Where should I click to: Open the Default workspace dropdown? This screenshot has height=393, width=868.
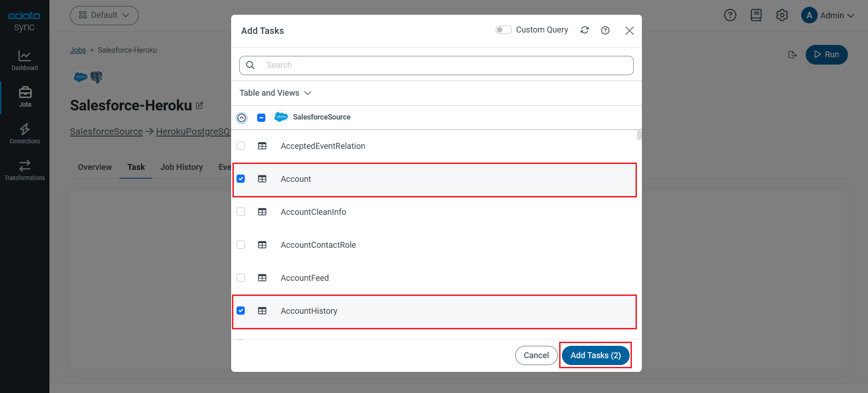pos(104,16)
